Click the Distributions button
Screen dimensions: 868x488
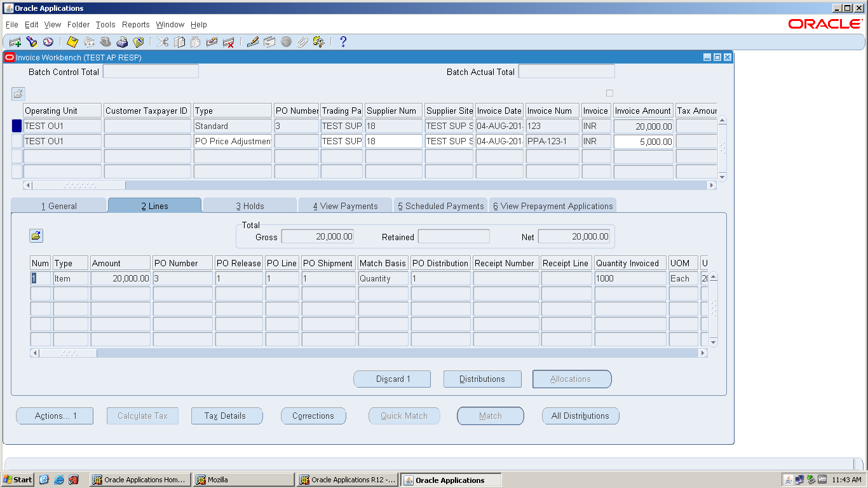(482, 379)
